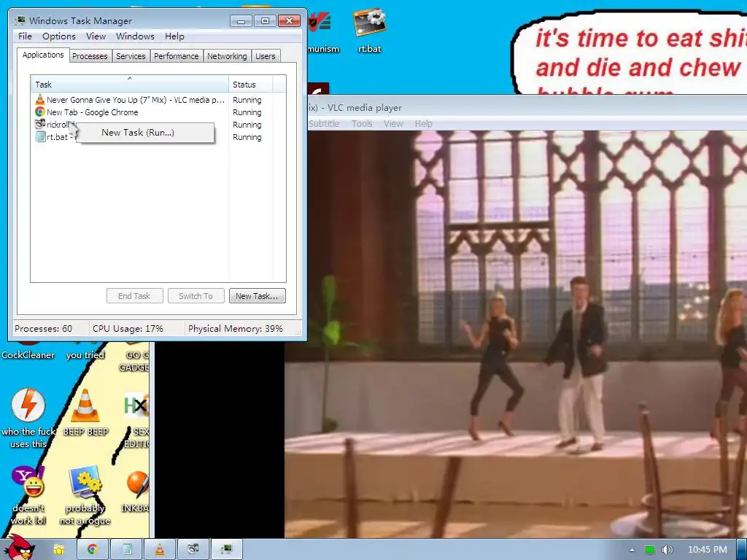The image size is (747, 560).
Task: Switch to the Networking tab
Action: pyautogui.click(x=228, y=56)
